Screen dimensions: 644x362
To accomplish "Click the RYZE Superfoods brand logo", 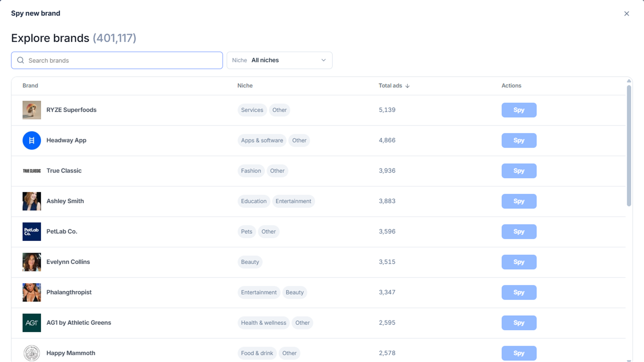I will click(x=32, y=110).
